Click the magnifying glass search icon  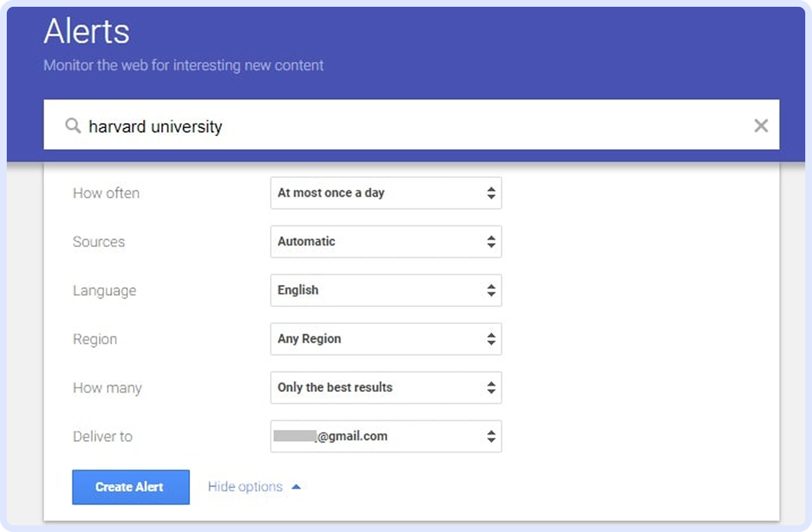click(x=72, y=126)
